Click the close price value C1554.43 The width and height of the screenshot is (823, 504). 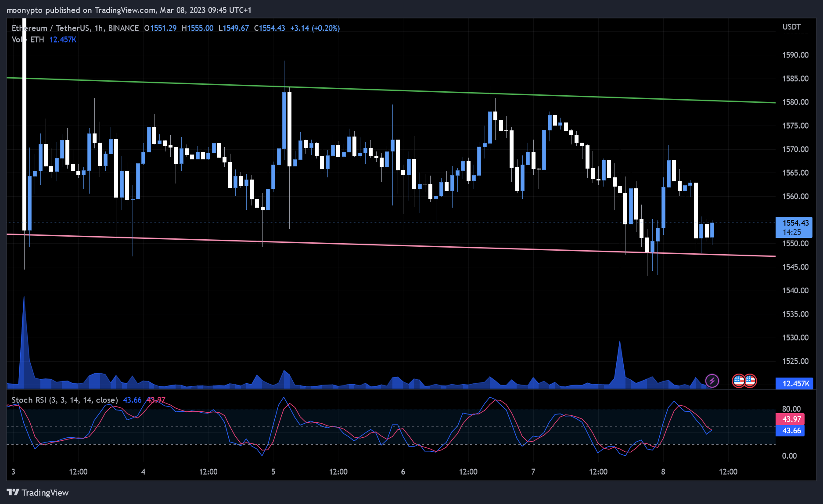pyautogui.click(x=270, y=28)
